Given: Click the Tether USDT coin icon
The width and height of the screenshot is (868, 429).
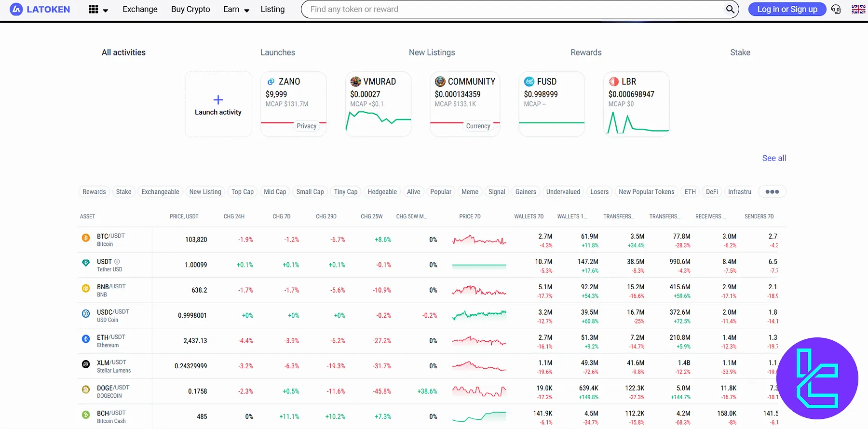Looking at the screenshot, I should tap(86, 263).
